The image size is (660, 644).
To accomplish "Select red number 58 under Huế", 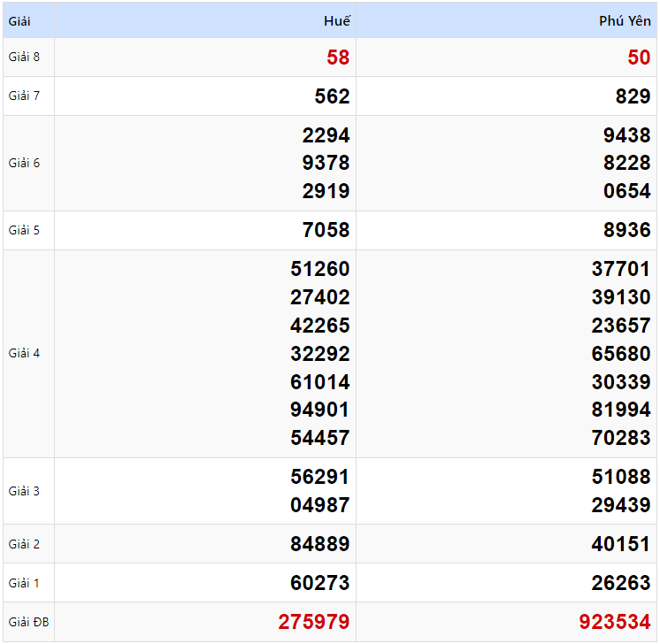I will pos(338,57).
